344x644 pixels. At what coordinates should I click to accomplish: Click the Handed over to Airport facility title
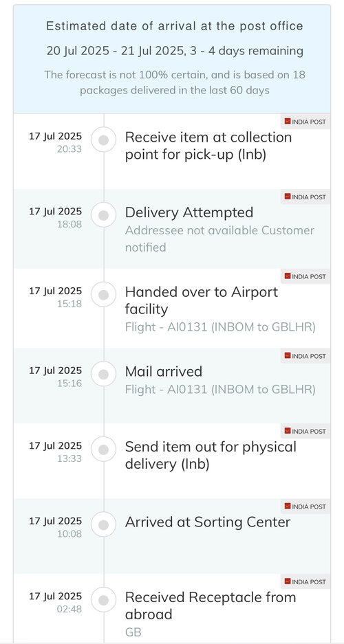point(202,300)
